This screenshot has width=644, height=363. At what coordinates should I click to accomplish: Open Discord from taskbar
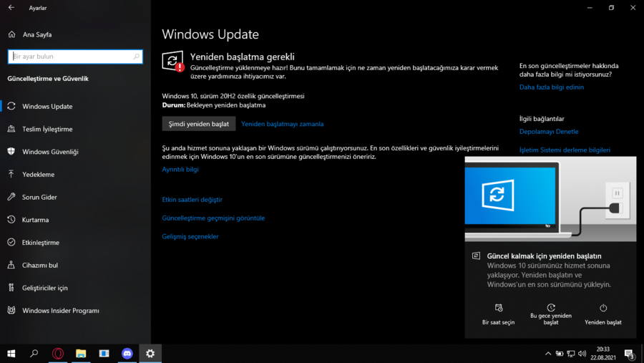pos(127,354)
